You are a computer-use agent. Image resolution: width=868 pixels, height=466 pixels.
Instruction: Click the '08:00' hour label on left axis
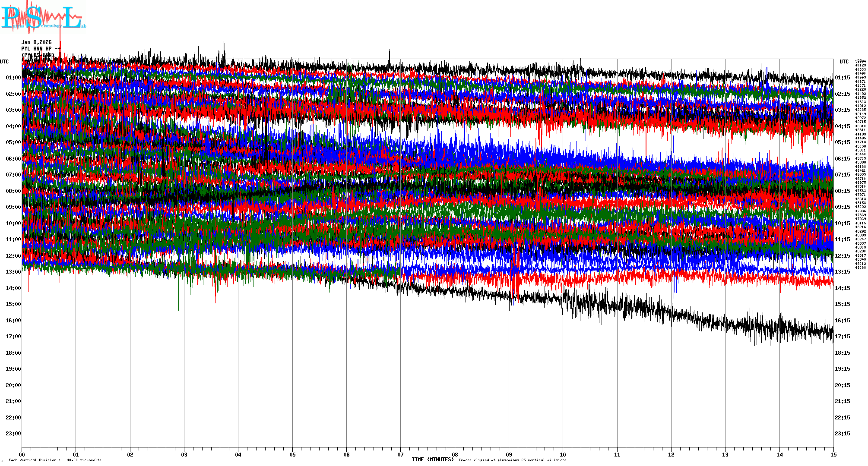(x=13, y=191)
